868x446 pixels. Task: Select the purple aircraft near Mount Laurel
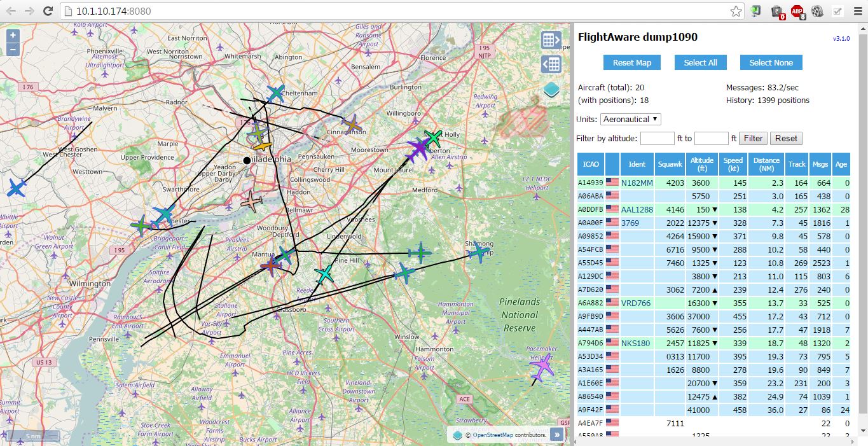click(418, 149)
